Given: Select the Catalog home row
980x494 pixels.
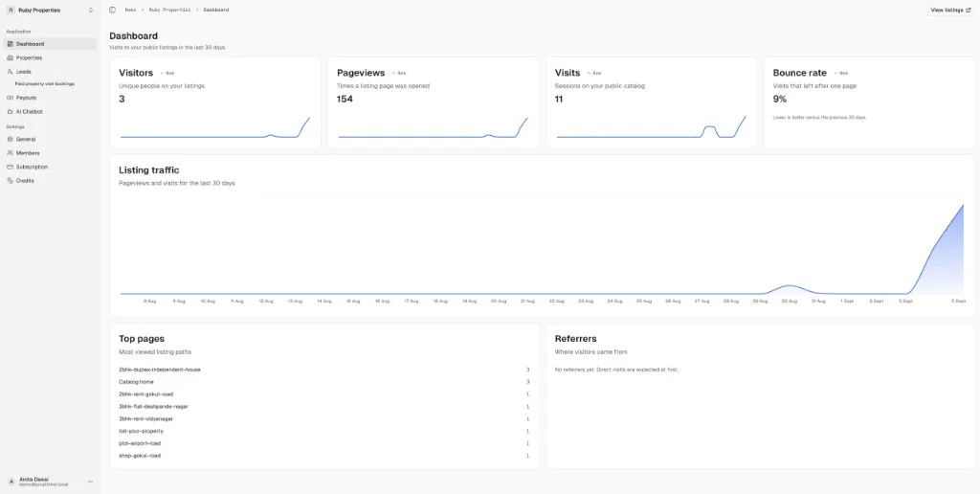Looking at the screenshot, I should pos(323,381).
